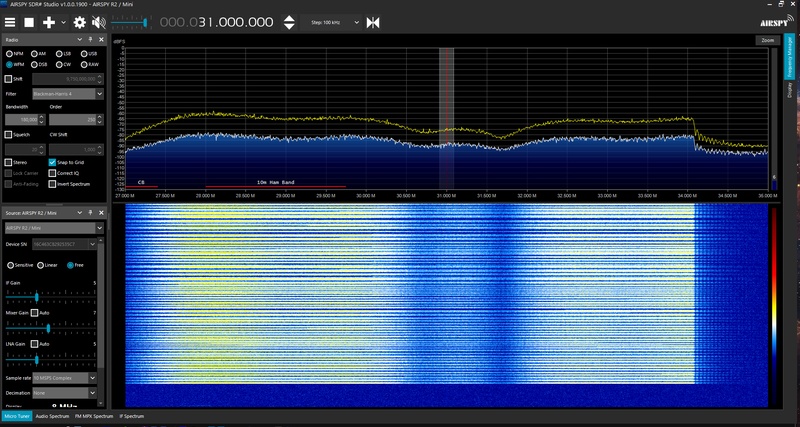
Task: Select the Linear gain mode
Action: (47, 265)
